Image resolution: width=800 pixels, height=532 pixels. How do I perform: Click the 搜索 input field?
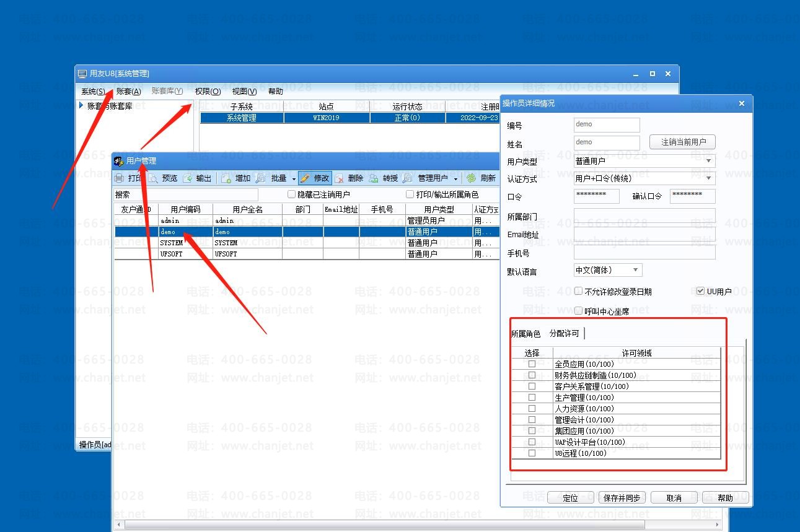186,194
